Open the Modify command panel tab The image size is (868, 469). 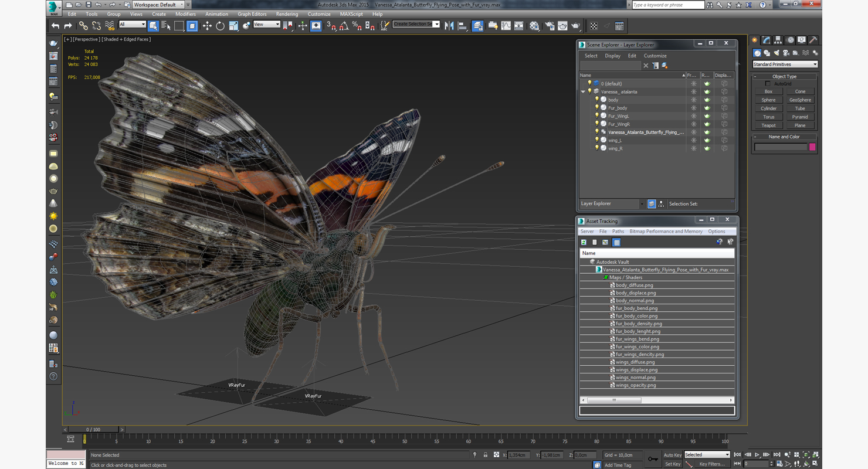[766, 40]
